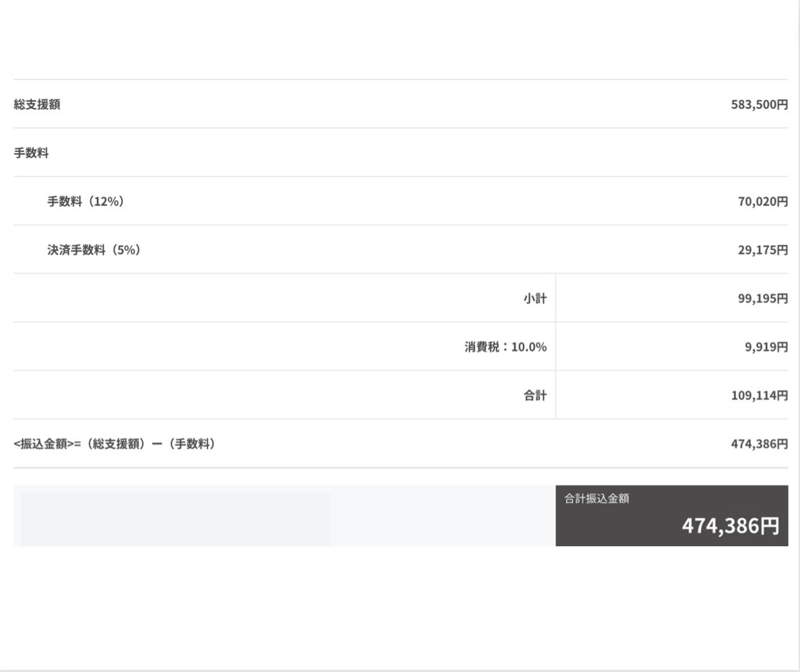Click the 合計振込金額 label in dark panel

click(x=596, y=499)
